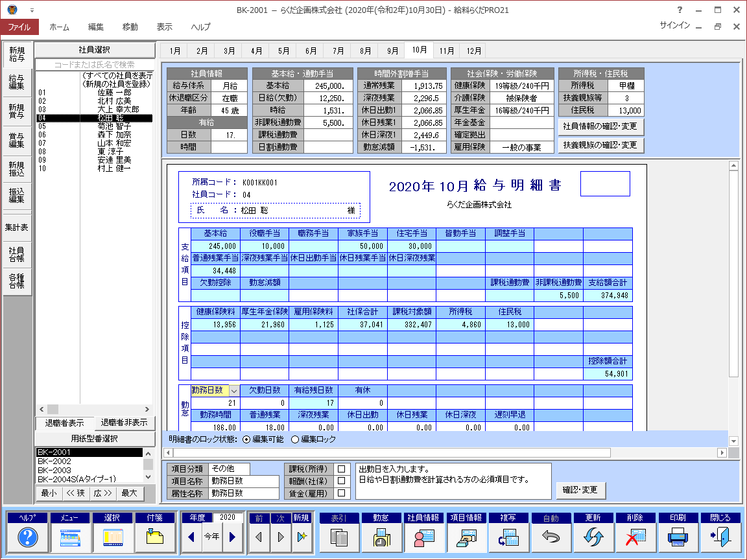Open the 項目情報 item info icon
747x560 pixels.
click(466, 537)
